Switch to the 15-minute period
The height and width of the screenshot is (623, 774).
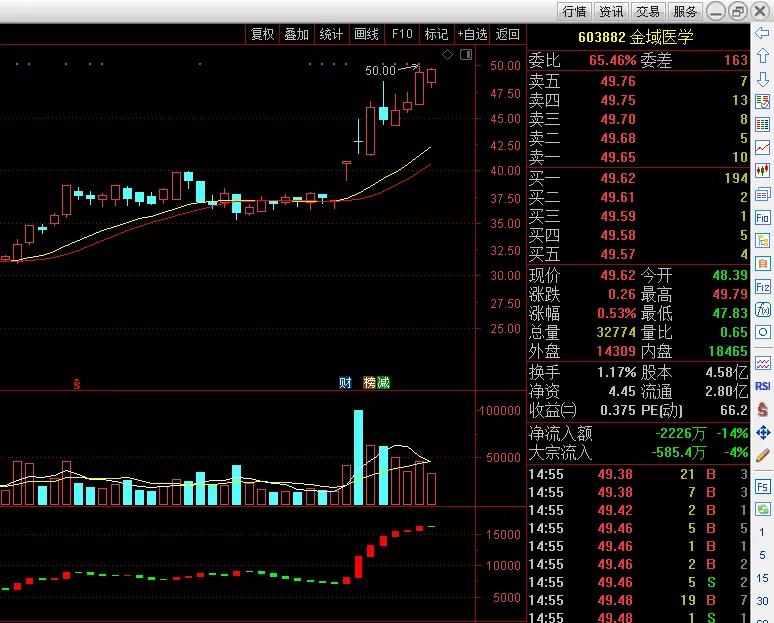(x=762, y=578)
